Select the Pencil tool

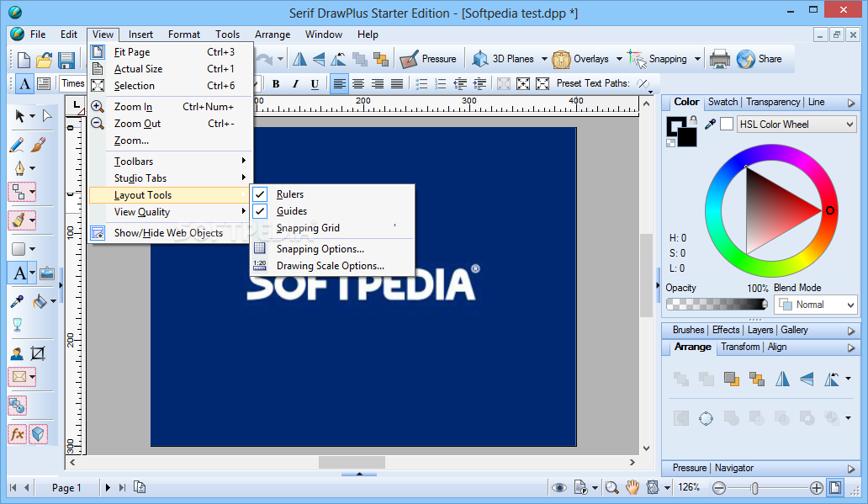(17, 145)
